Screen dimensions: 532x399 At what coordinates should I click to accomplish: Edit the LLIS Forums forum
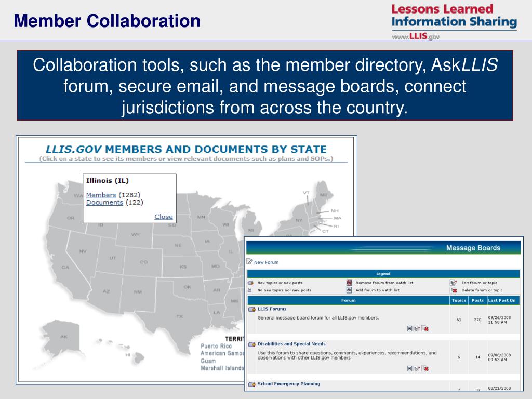tap(417, 328)
